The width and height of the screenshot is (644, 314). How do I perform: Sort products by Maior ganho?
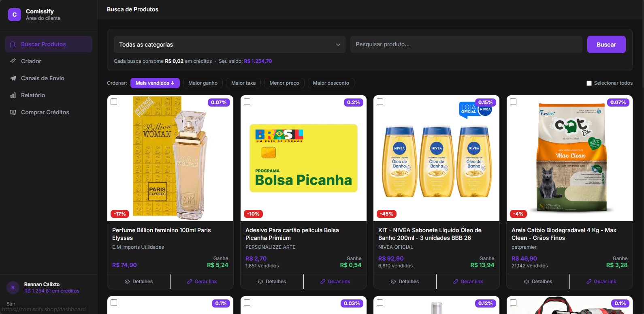point(203,83)
